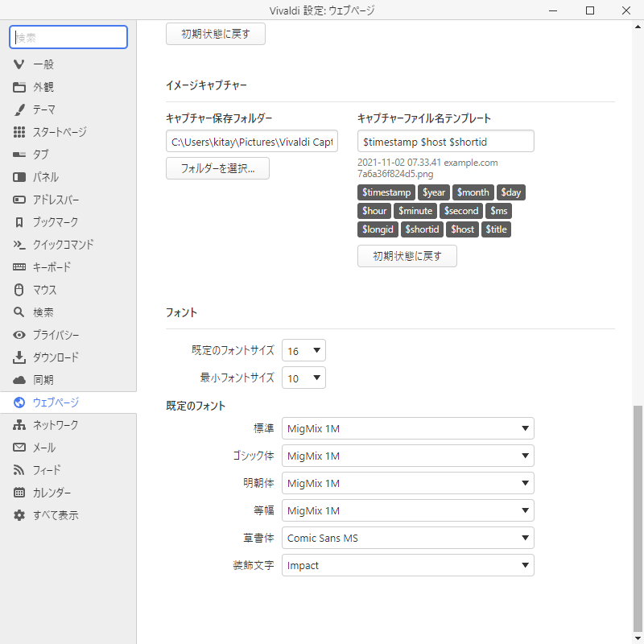Open the 標準 font dropdown
Viewport: 644px width, 644px height.
(408, 428)
